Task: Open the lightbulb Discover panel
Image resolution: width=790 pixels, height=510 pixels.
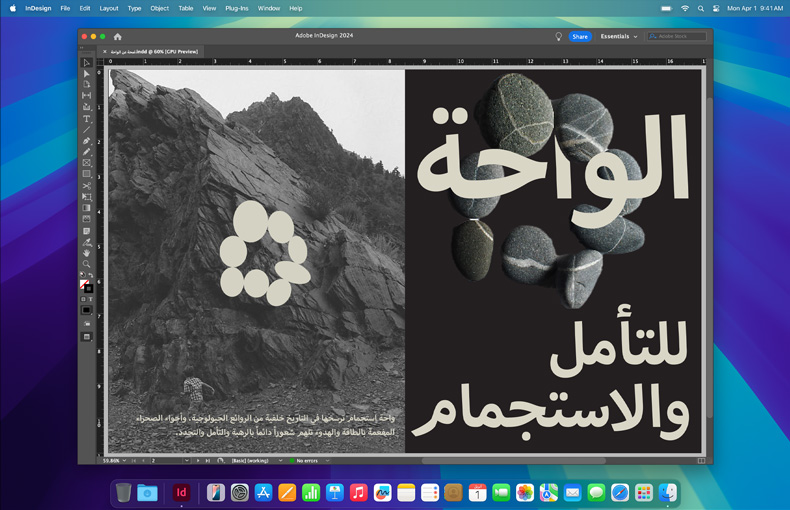Action: (559, 37)
